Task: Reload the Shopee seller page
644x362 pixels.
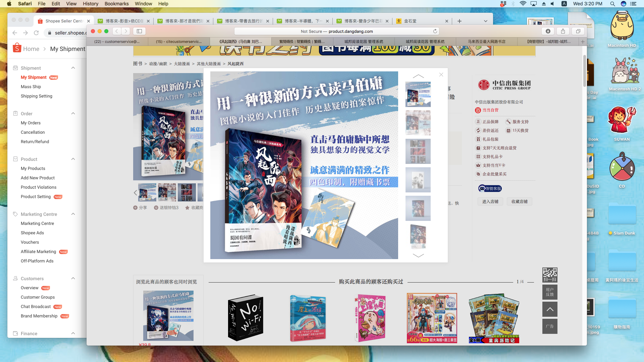Action: click(36, 33)
